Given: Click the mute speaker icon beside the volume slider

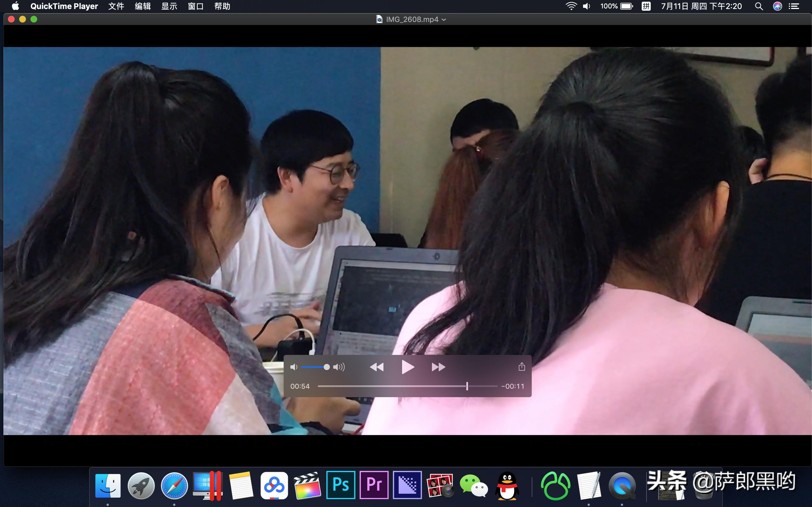Looking at the screenshot, I should click(294, 367).
